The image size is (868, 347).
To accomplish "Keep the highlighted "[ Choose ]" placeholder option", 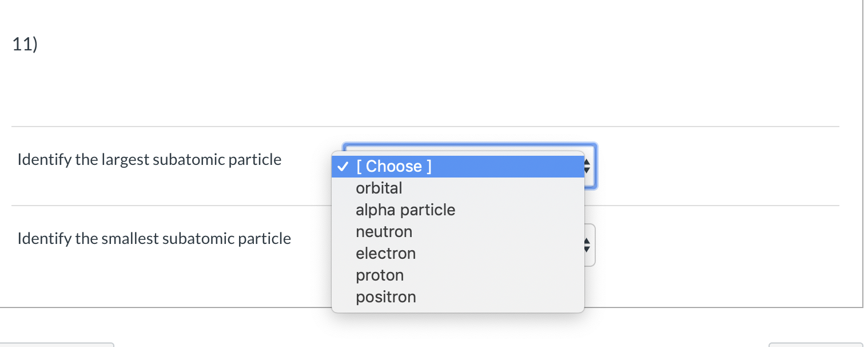I will coord(393,167).
